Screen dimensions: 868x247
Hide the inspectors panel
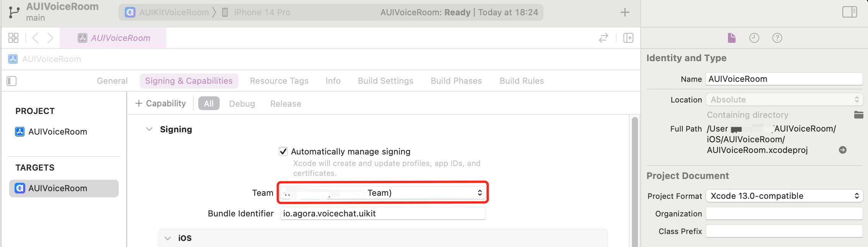tap(850, 12)
